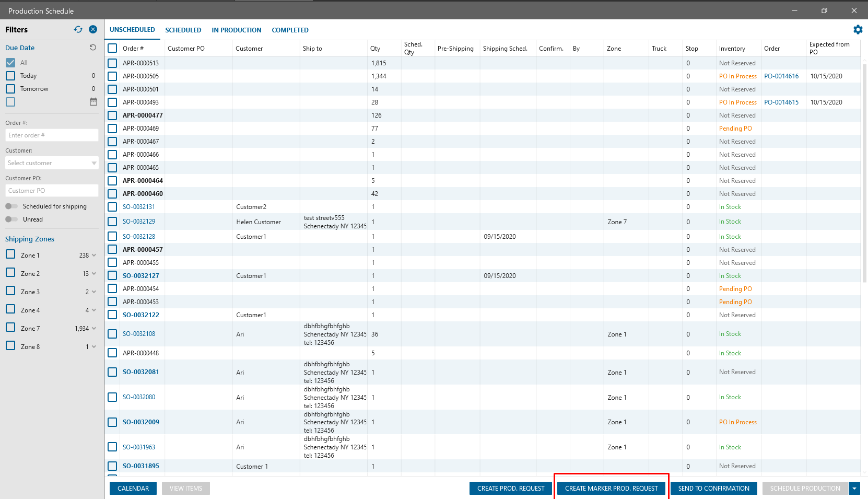Open sales order SO-0032129 link

coord(139,222)
